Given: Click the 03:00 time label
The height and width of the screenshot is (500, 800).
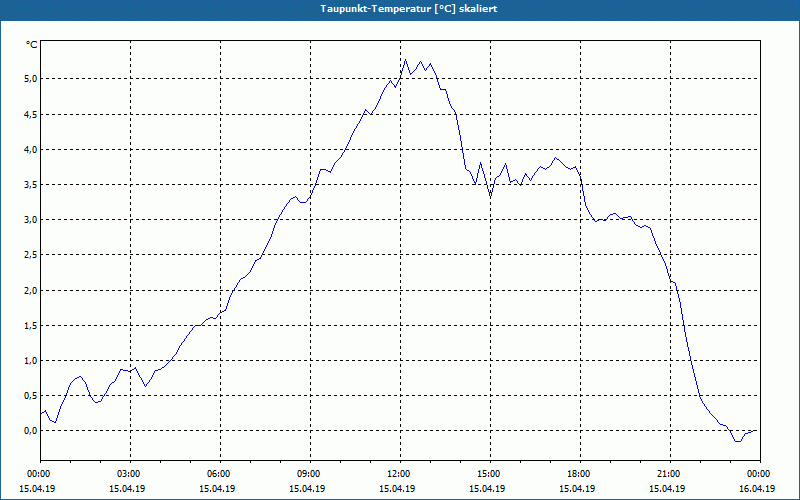Looking at the screenshot, I should point(131,474).
